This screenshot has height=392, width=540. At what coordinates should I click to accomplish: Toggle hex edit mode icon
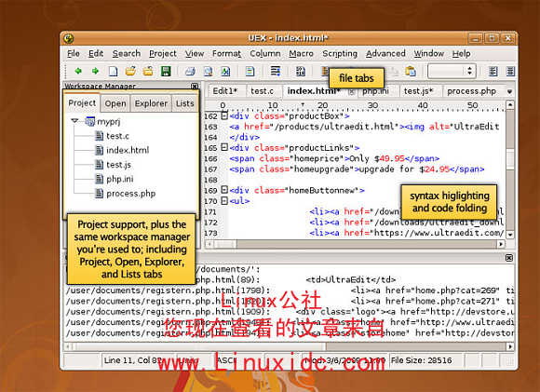[301, 71]
